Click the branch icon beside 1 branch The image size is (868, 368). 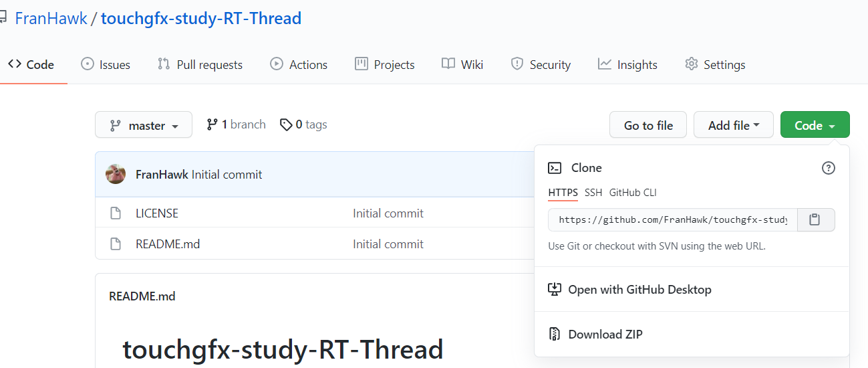(212, 124)
